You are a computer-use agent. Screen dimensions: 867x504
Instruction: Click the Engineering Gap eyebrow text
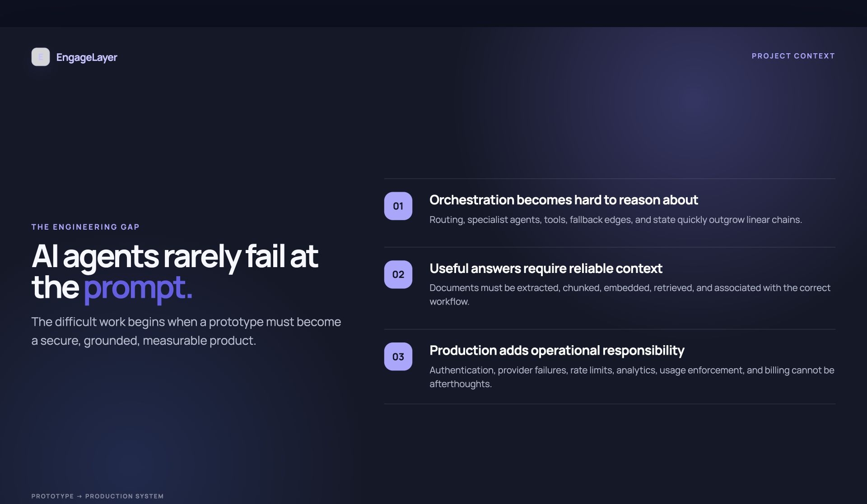[x=85, y=227]
